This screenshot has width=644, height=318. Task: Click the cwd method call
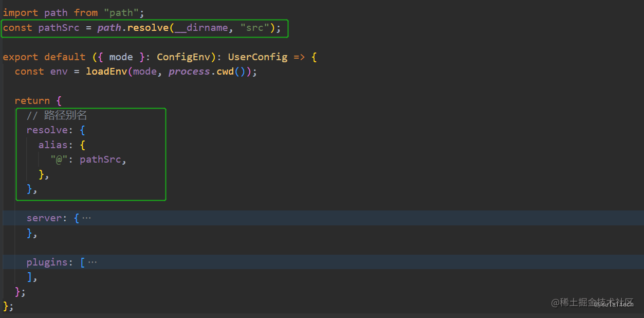(x=225, y=72)
